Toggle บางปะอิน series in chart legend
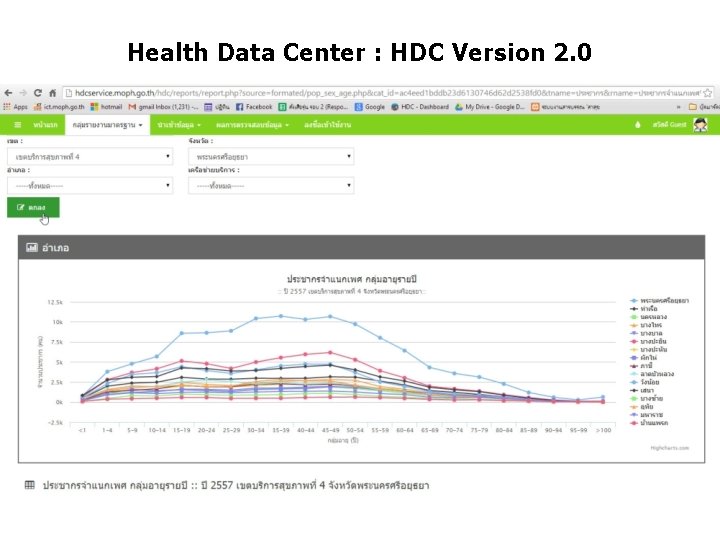Image resolution: width=720 pixels, height=540 pixels. 648,341
